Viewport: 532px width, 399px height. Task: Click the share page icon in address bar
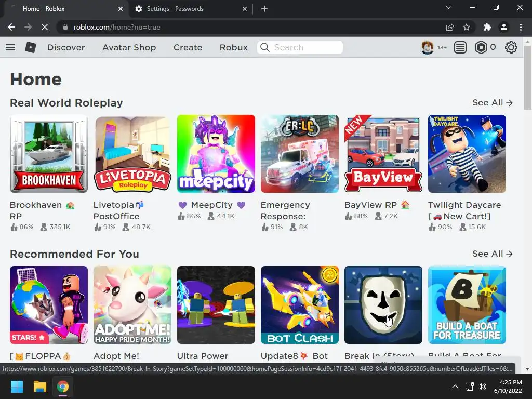click(450, 27)
